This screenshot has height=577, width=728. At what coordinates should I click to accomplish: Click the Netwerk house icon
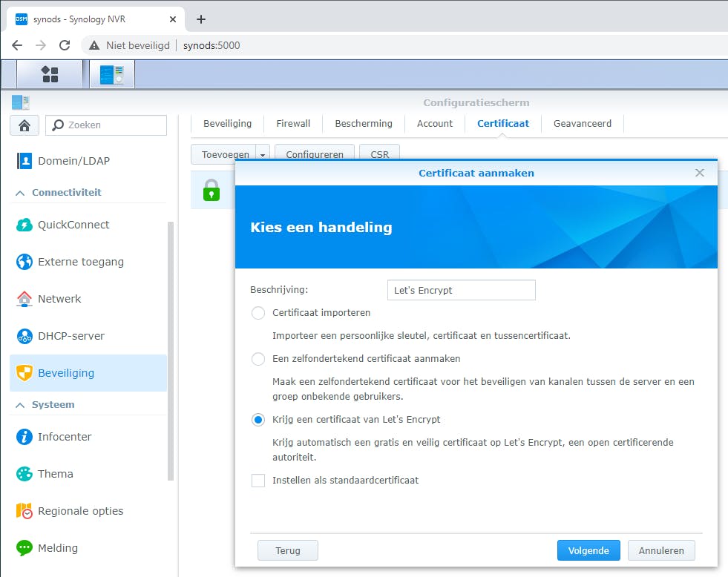pos(24,299)
